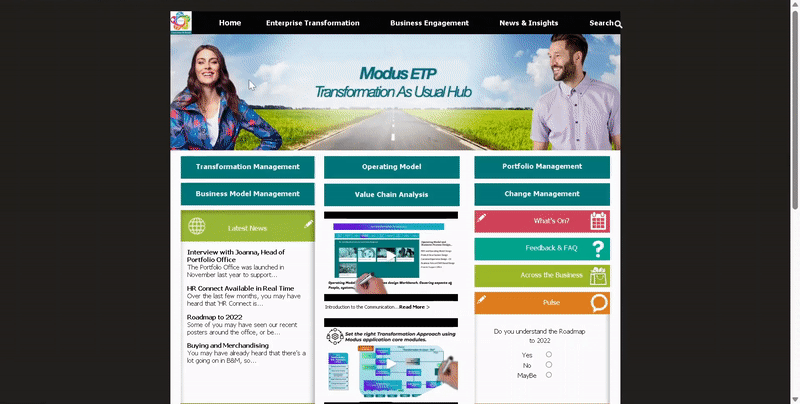This screenshot has width=800, height=404.
Task: Open Change Management
Action: 542,194
